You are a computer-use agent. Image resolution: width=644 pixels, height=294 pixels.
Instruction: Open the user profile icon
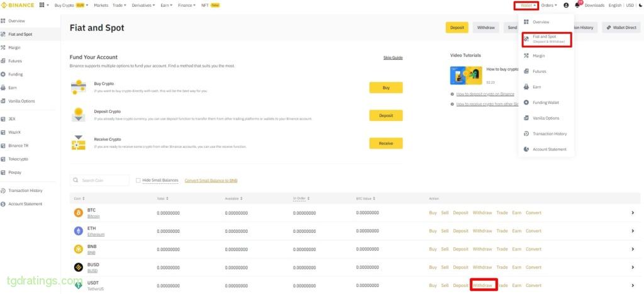click(567, 5)
